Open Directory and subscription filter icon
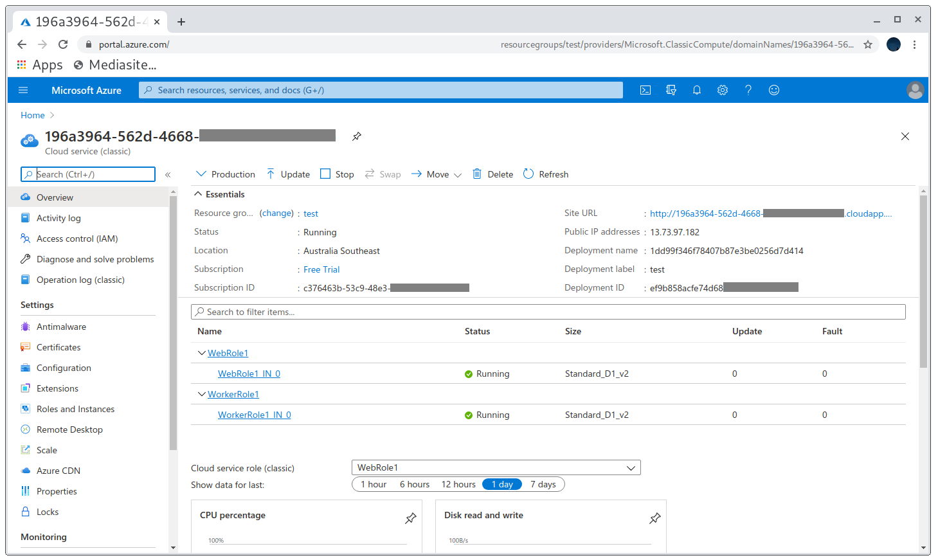 pos(671,90)
